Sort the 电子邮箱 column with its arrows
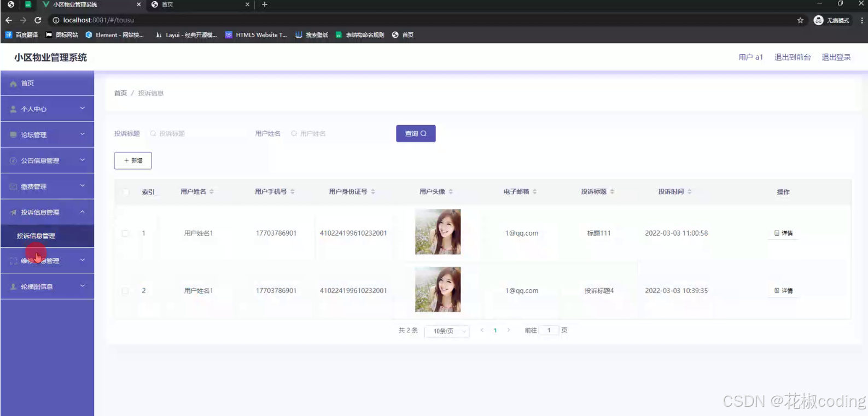This screenshot has width=868, height=416. click(x=534, y=192)
